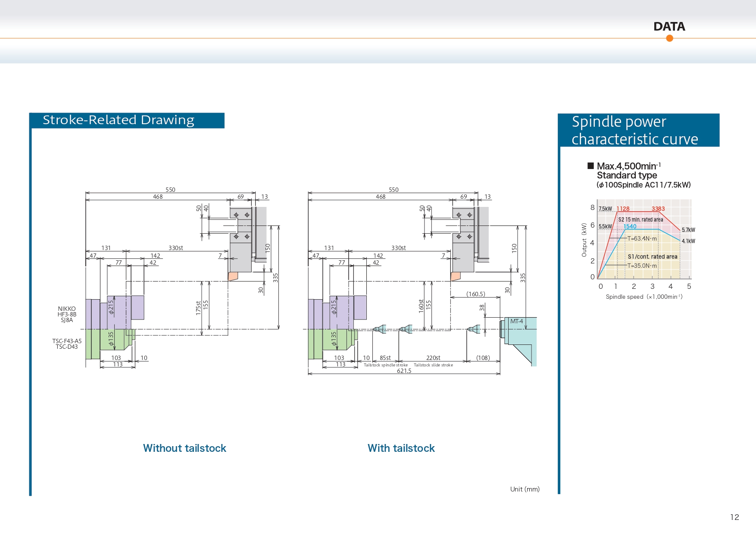Select the 85st tailstock spindle value
Image resolution: width=756 pixels, height=535 pixels.
[385, 358]
